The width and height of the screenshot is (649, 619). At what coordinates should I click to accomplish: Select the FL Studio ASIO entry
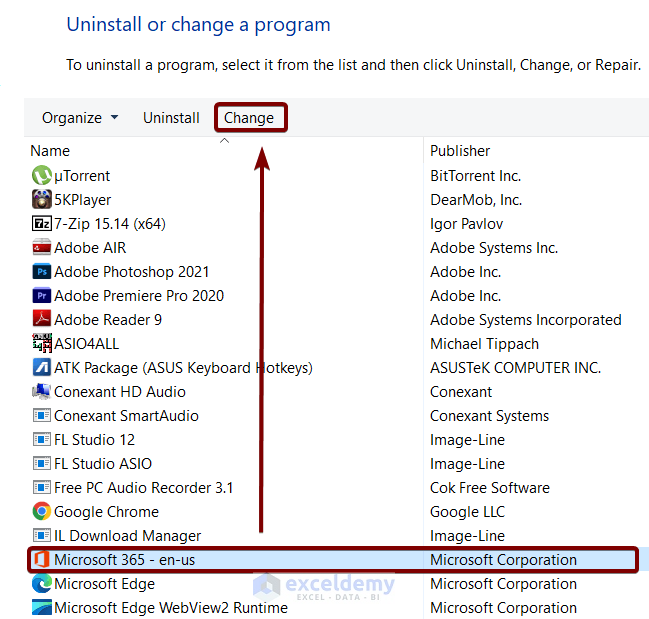(x=103, y=464)
